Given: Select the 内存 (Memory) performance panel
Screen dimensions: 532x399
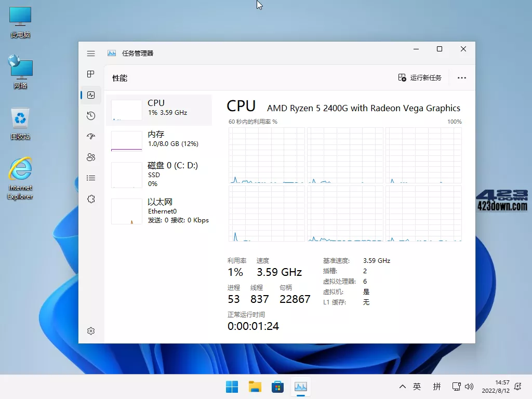Looking at the screenshot, I should pyautogui.click(x=159, y=141).
